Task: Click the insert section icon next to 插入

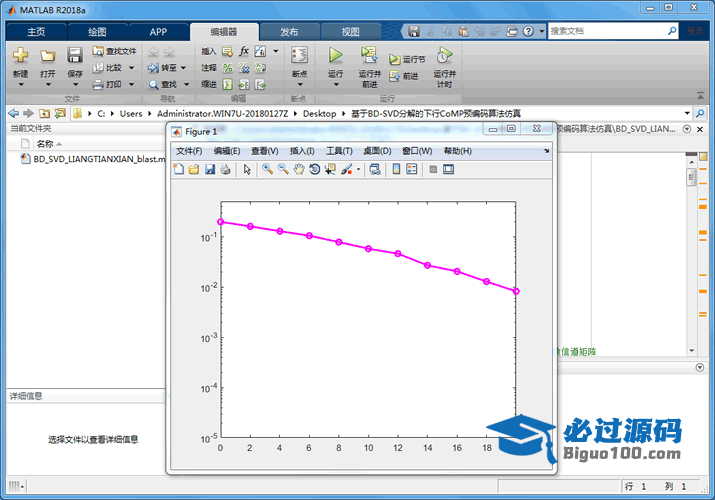Action: tap(227, 51)
